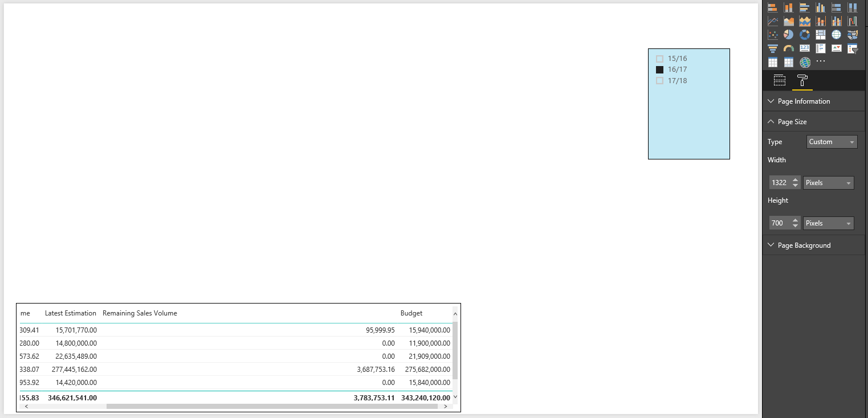
Task: Check the 17/18 slicer option
Action: point(660,81)
